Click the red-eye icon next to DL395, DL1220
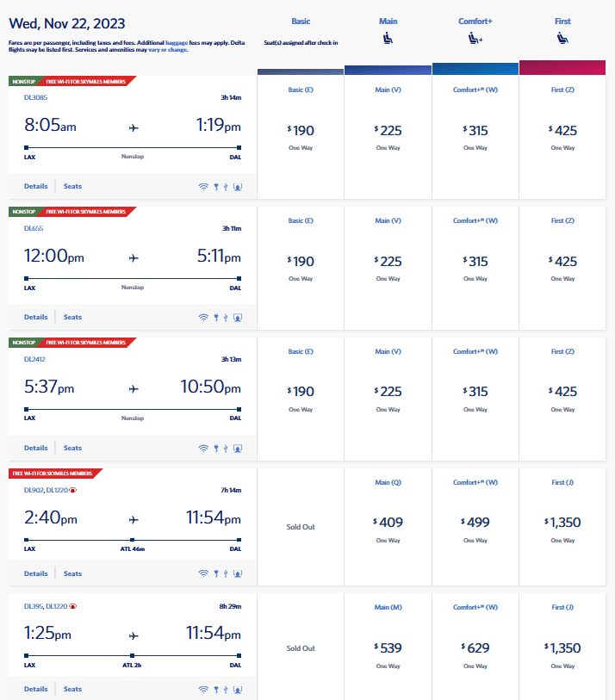Screen dimensions: 615x700 [x=74, y=606]
